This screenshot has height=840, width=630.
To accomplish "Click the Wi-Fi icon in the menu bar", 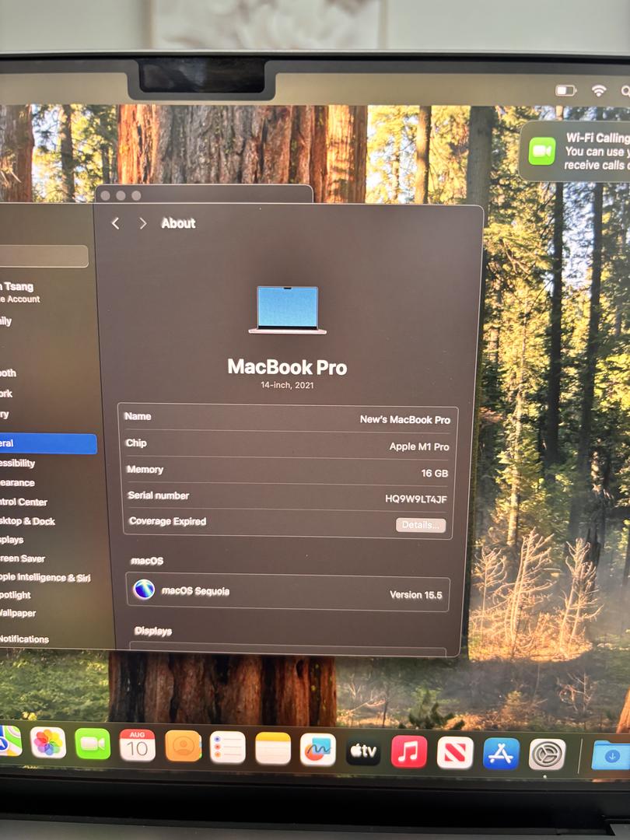I will click(598, 90).
